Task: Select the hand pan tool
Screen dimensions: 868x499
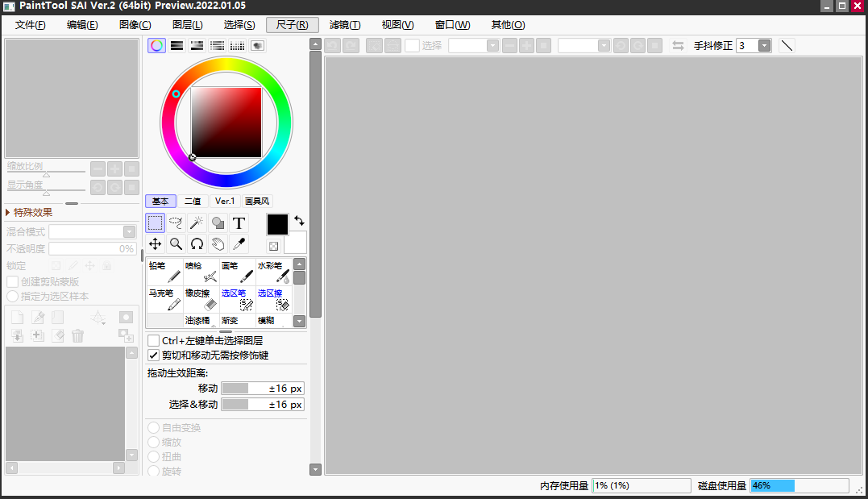Action: tap(218, 243)
